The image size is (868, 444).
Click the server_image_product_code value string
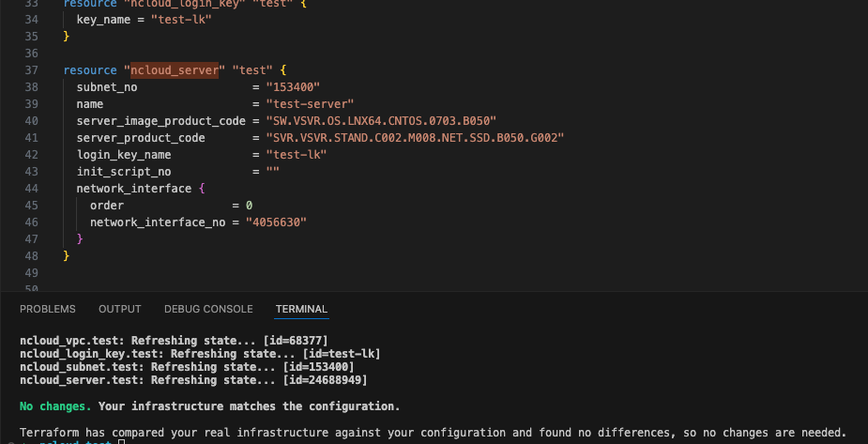coord(381,121)
